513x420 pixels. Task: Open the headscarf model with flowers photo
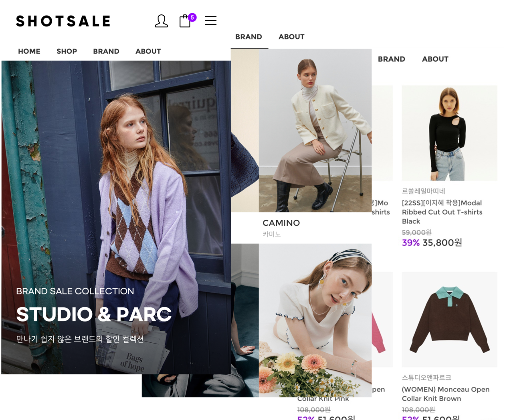point(315,320)
